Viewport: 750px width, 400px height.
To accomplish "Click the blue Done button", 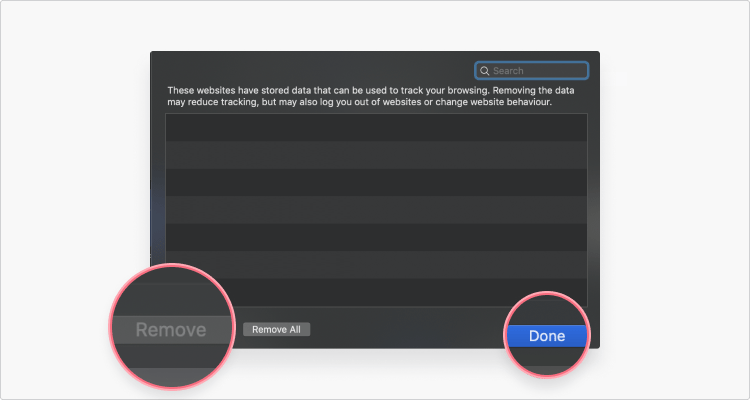I will point(546,336).
